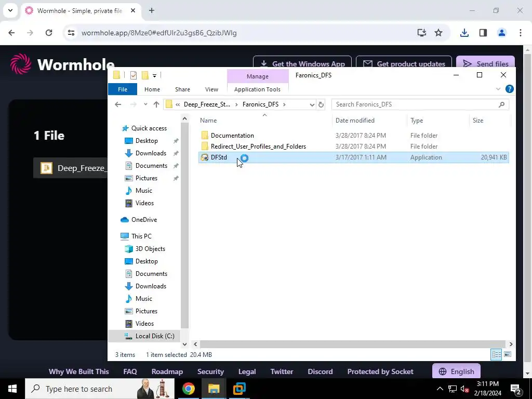532x399 pixels.
Task: Open Chrome profile avatar
Action: click(x=501, y=33)
